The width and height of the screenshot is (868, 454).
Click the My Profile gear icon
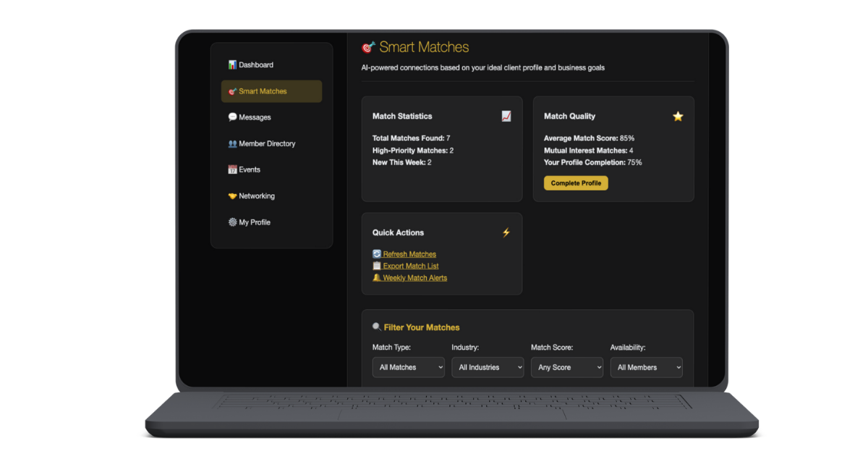[231, 222]
